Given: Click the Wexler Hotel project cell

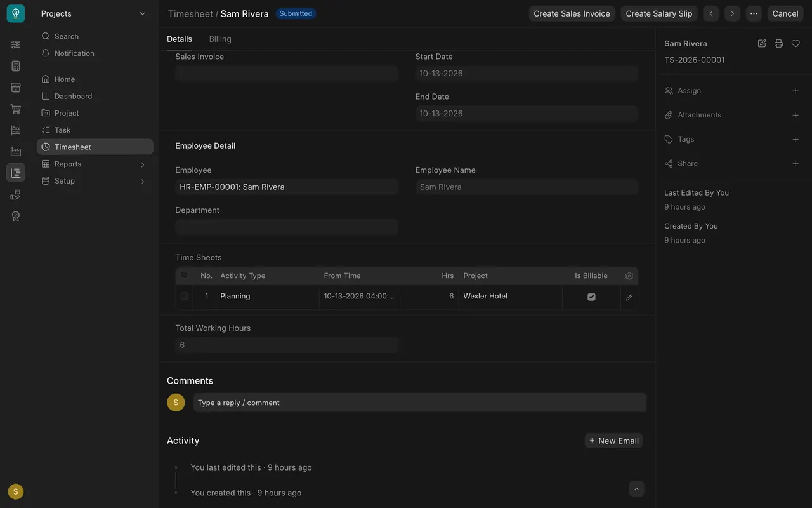Looking at the screenshot, I should click(x=510, y=297).
